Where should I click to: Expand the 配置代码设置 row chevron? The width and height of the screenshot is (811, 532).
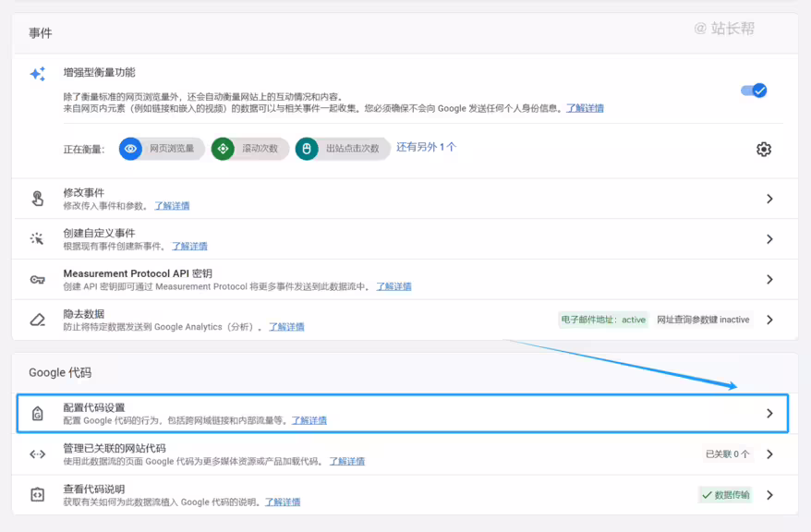(x=769, y=414)
